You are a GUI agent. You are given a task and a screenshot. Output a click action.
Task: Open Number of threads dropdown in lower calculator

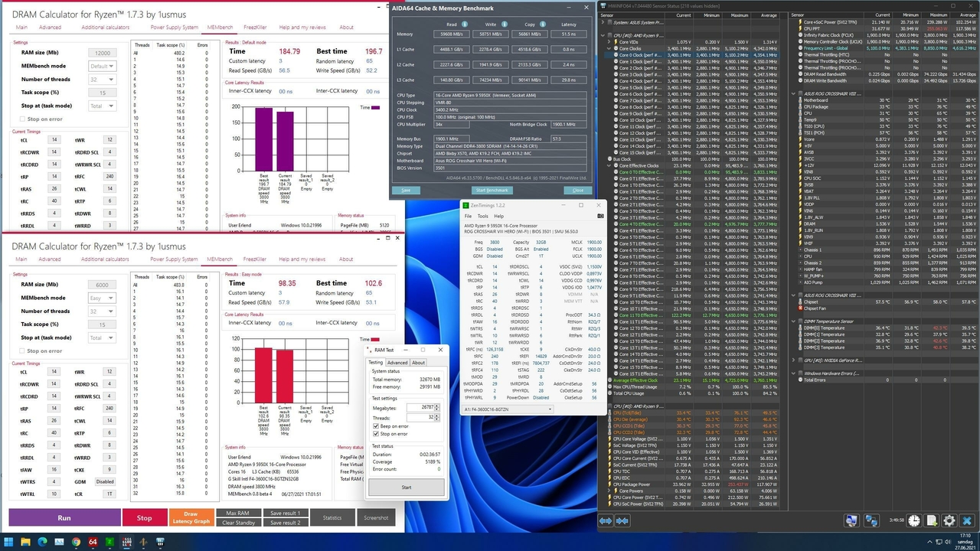(103, 311)
